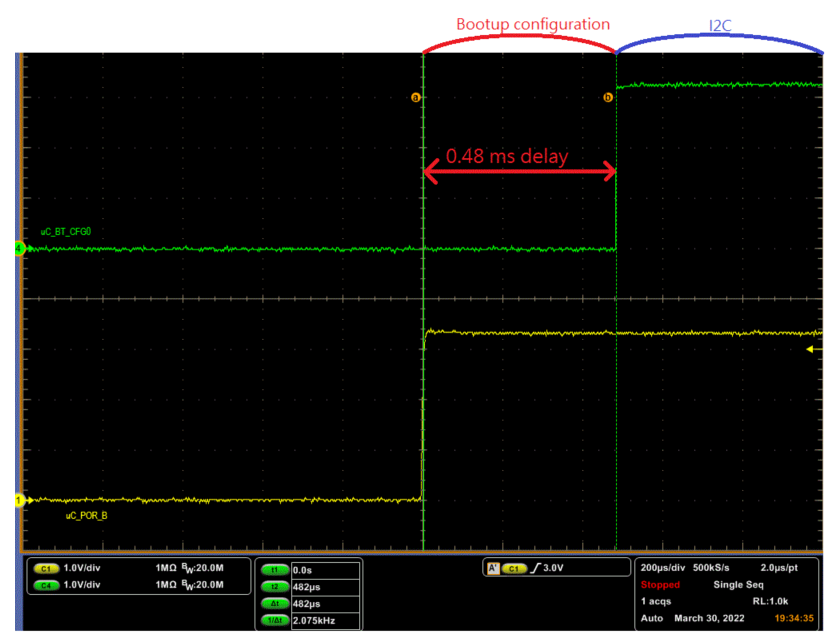The image size is (834, 632).
Task: Click the Auto trigger mode label
Action: click(651, 618)
